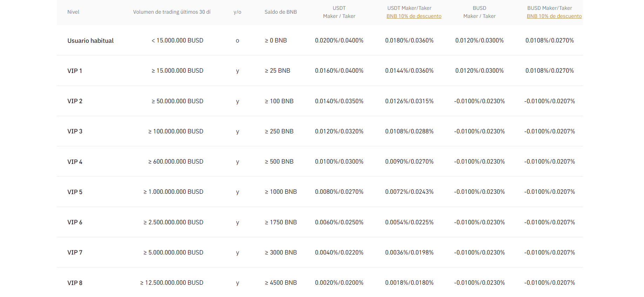The height and width of the screenshot is (297, 644).
Task: Open the BUSD BNB 10% de descuento link
Action: (554, 16)
